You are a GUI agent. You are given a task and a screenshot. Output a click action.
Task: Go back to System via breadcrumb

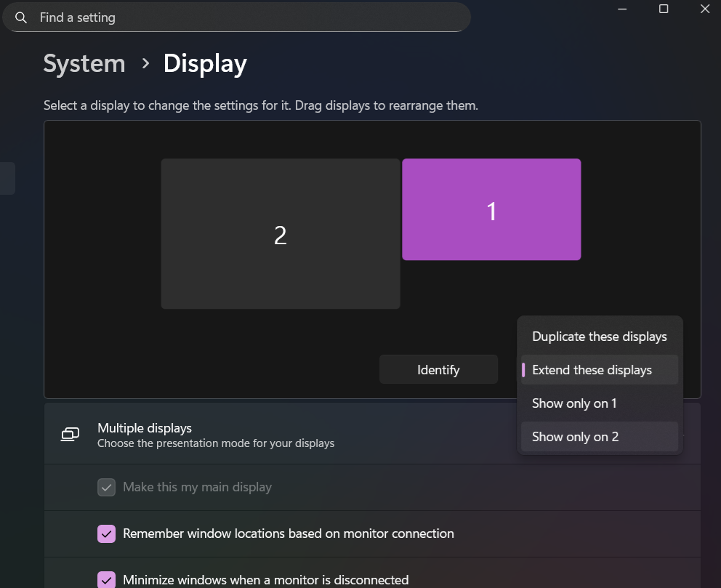(x=84, y=64)
